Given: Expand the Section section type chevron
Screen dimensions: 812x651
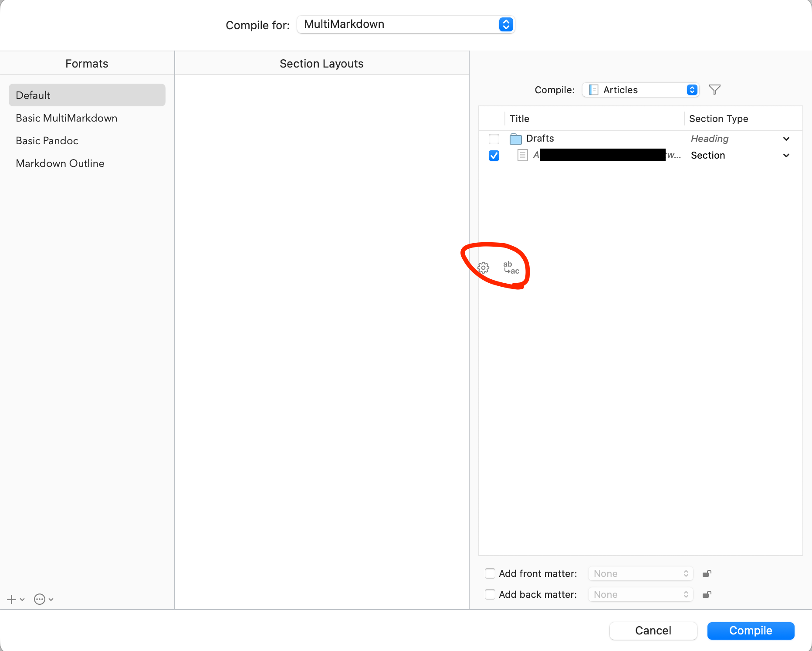Looking at the screenshot, I should (786, 156).
